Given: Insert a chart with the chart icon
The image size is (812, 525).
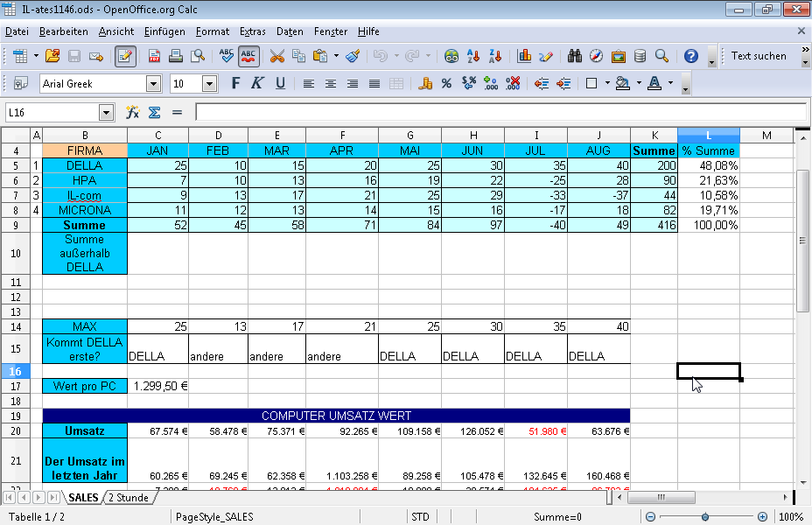Looking at the screenshot, I should click(524, 56).
